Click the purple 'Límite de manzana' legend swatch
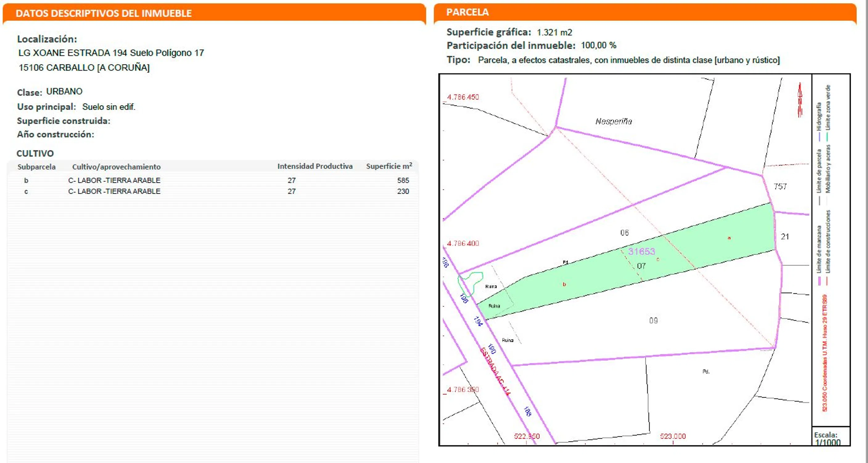Viewport: 868px width, 463px height. coord(820,281)
